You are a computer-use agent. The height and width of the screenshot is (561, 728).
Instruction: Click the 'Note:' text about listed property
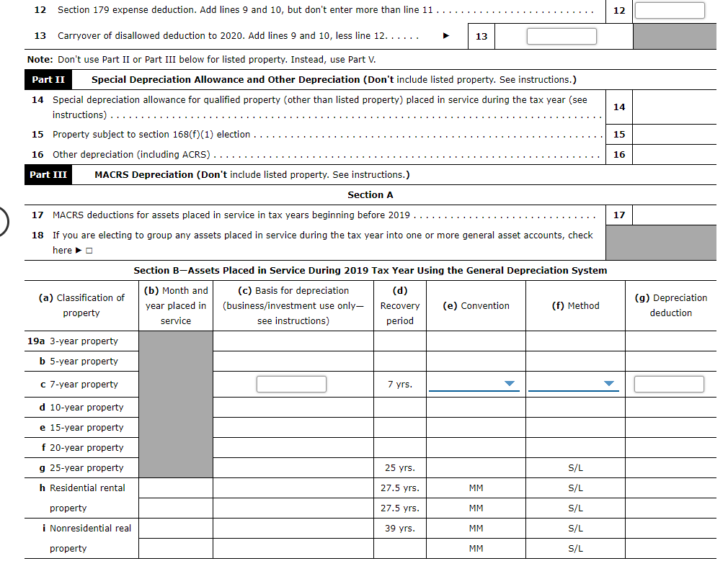pos(202,59)
